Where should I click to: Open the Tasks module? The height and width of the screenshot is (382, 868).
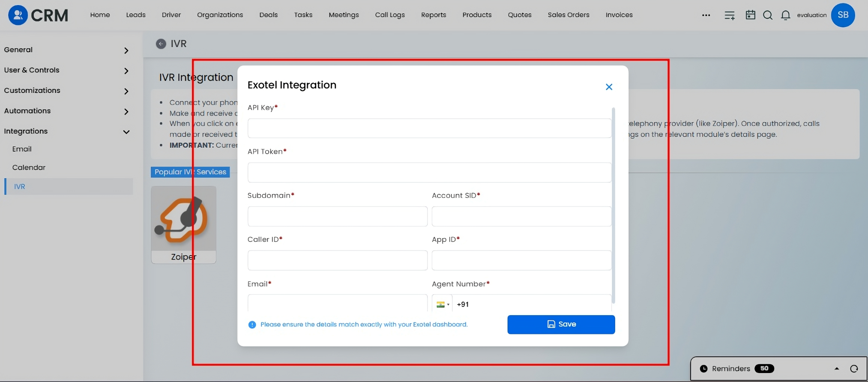pos(303,15)
